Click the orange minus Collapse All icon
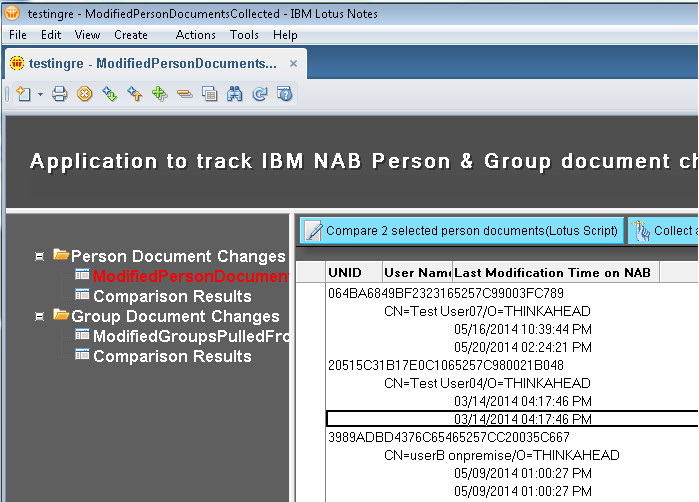 coord(184,94)
